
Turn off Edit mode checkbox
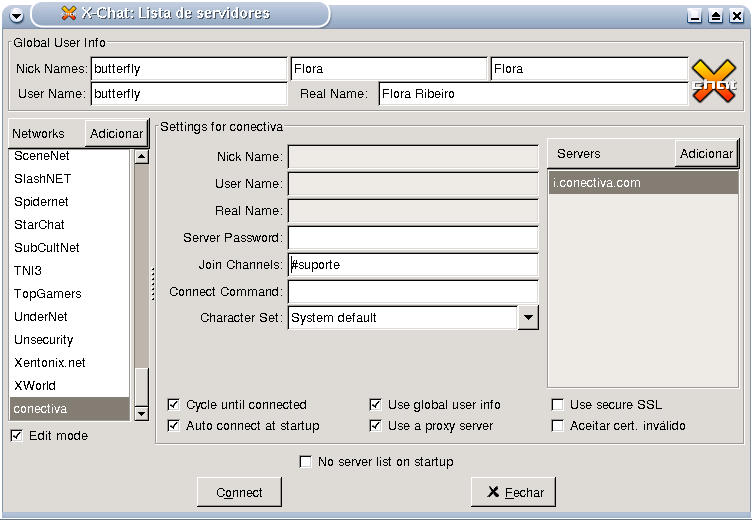pyautogui.click(x=16, y=435)
